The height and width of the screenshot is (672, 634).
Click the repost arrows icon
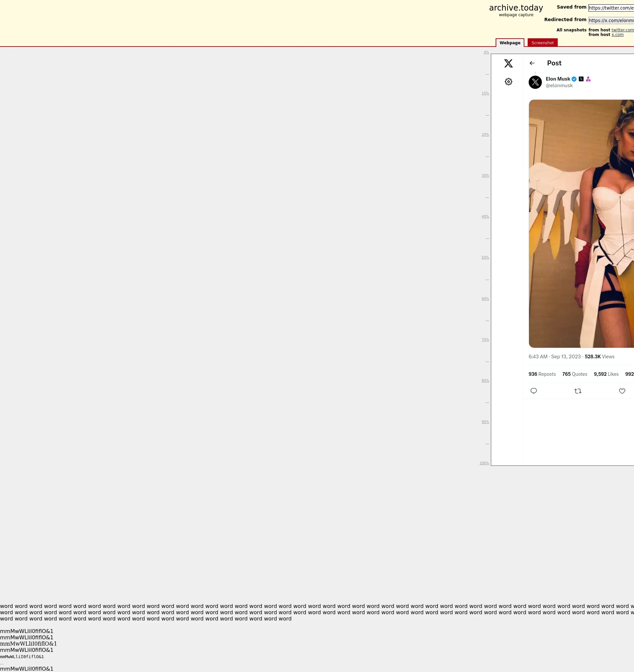click(x=578, y=391)
